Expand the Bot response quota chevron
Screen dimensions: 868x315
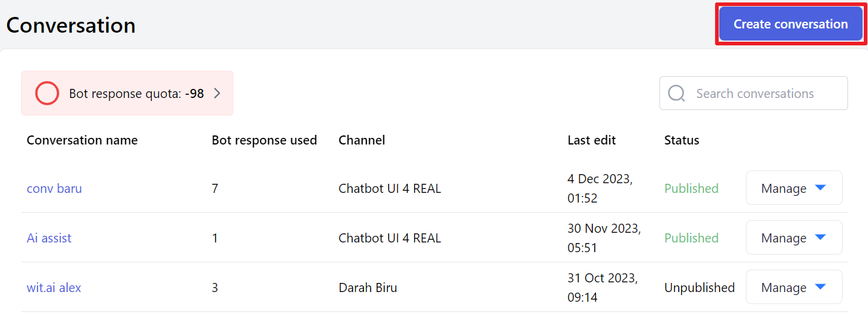(218, 94)
